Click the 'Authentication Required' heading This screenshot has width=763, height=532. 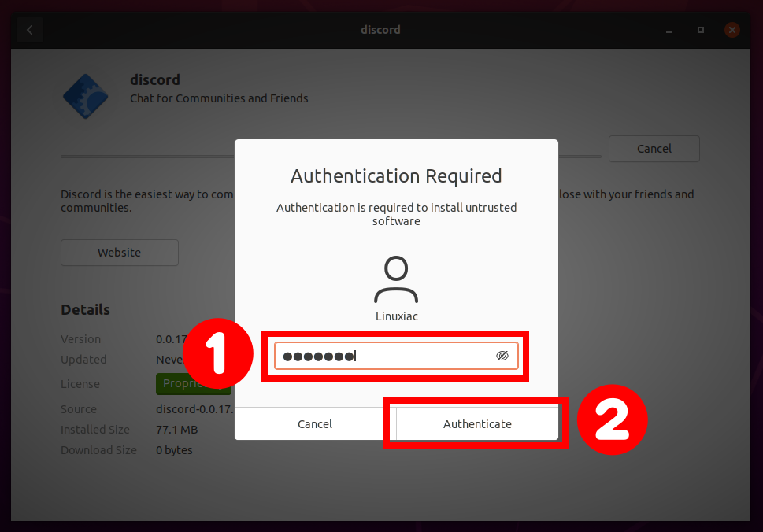coord(396,176)
